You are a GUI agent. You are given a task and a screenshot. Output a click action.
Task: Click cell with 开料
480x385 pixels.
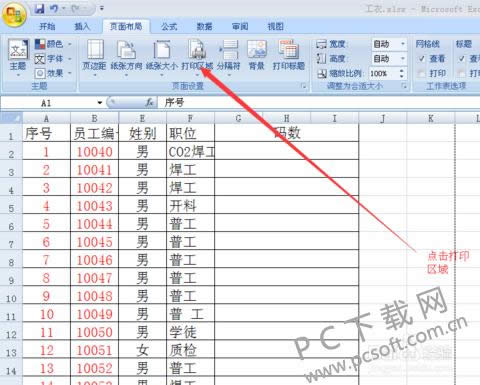(190, 206)
